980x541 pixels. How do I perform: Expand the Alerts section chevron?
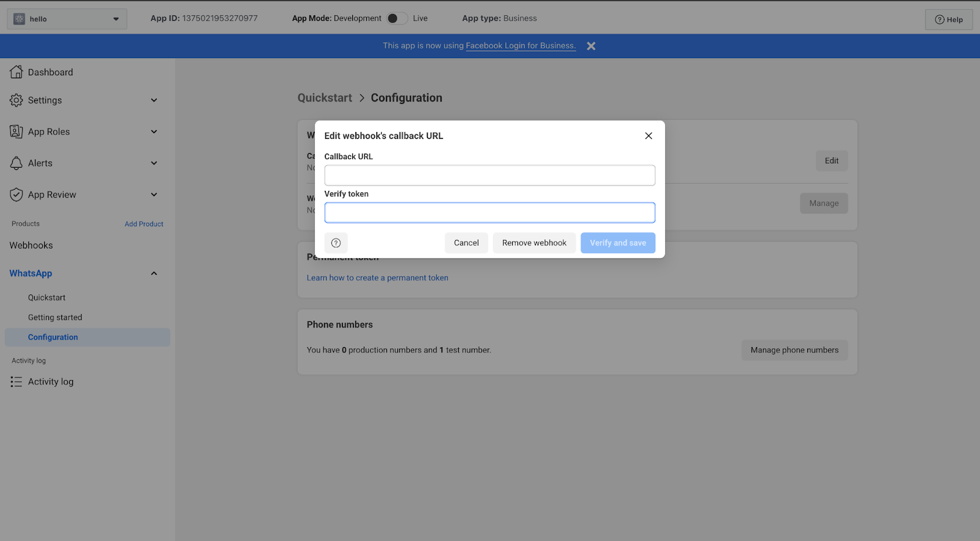coord(154,163)
